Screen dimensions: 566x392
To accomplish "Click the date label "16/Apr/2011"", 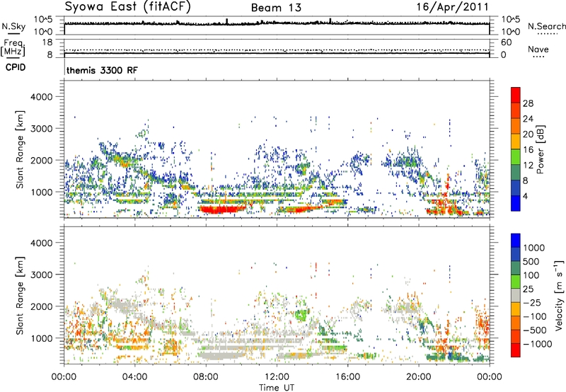I will [452, 7].
